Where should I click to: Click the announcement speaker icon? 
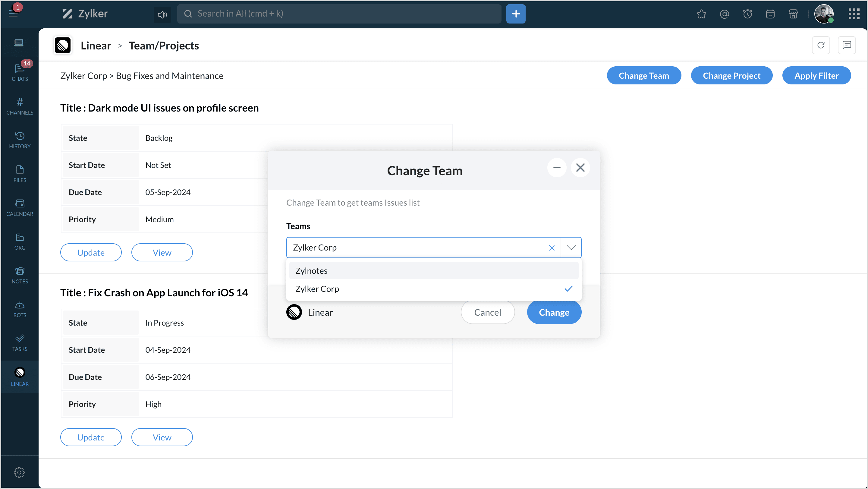point(162,14)
